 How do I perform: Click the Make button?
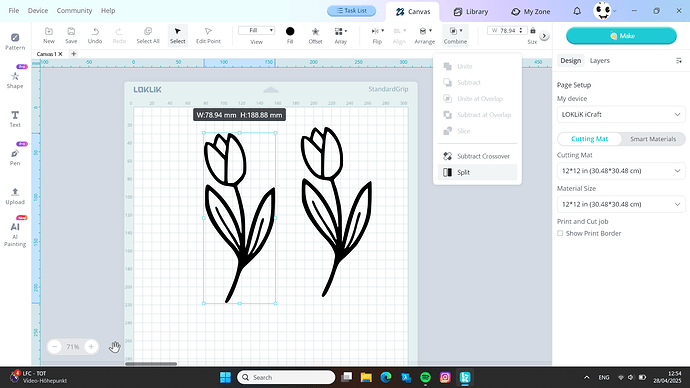(621, 36)
